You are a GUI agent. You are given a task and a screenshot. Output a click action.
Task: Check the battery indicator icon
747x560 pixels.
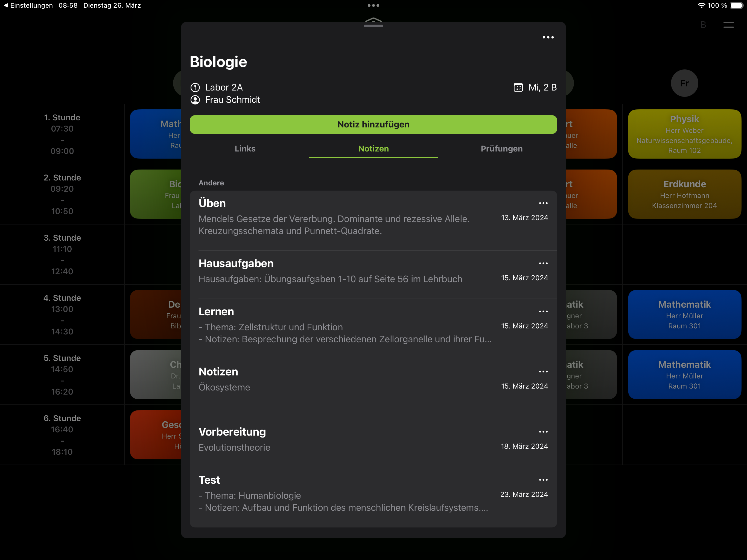click(x=737, y=5)
